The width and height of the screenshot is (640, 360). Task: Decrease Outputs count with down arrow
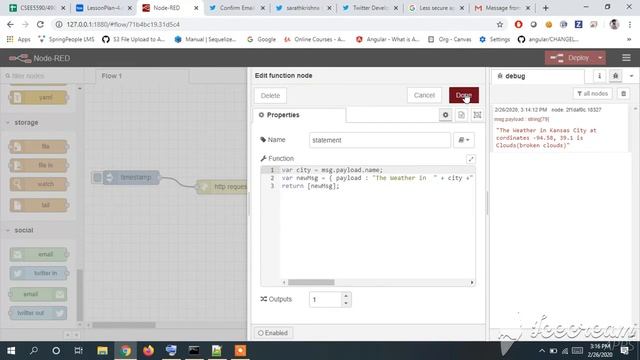coord(346,303)
